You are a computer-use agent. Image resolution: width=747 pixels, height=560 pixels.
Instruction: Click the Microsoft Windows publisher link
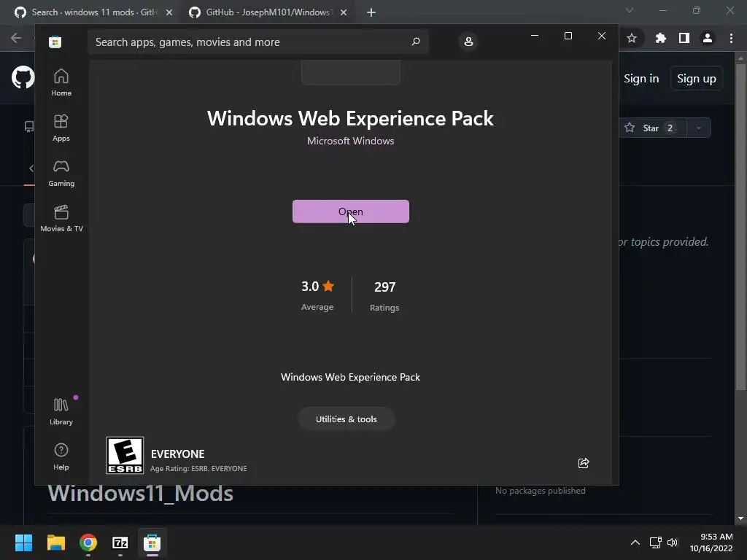pos(351,141)
